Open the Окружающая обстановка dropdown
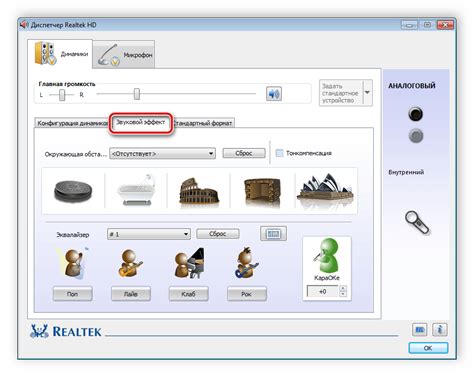This screenshot has height=377, width=474. pos(162,154)
